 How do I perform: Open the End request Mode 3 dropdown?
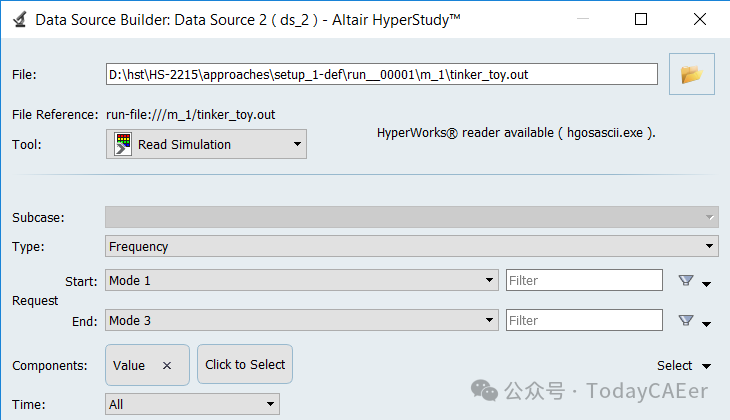(x=302, y=320)
